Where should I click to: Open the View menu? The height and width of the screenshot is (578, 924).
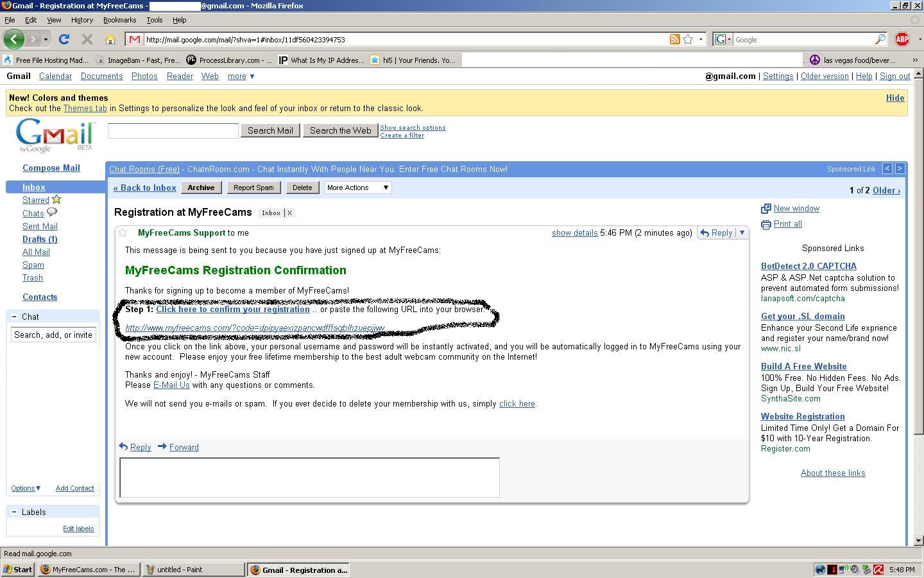pos(54,20)
